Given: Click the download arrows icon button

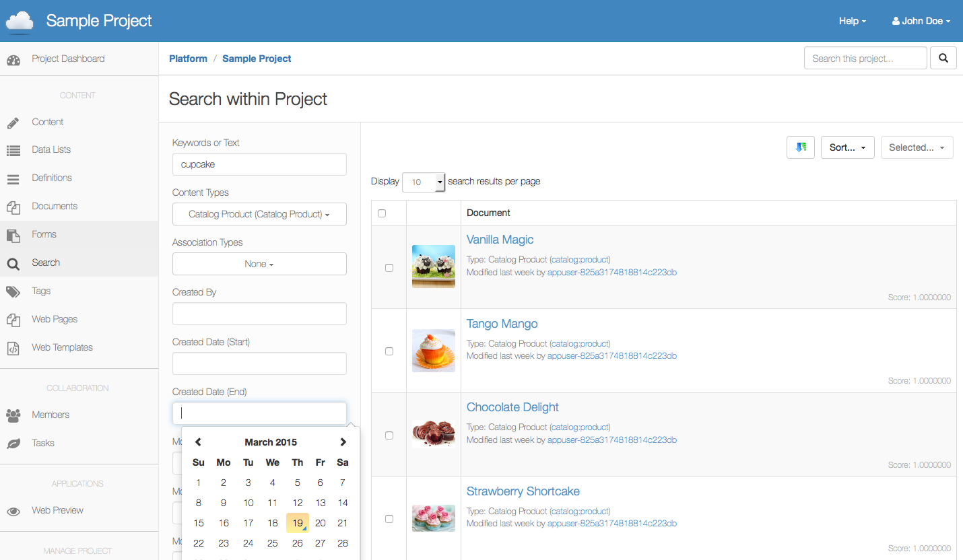Looking at the screenshot, I should tap(801, 147).
